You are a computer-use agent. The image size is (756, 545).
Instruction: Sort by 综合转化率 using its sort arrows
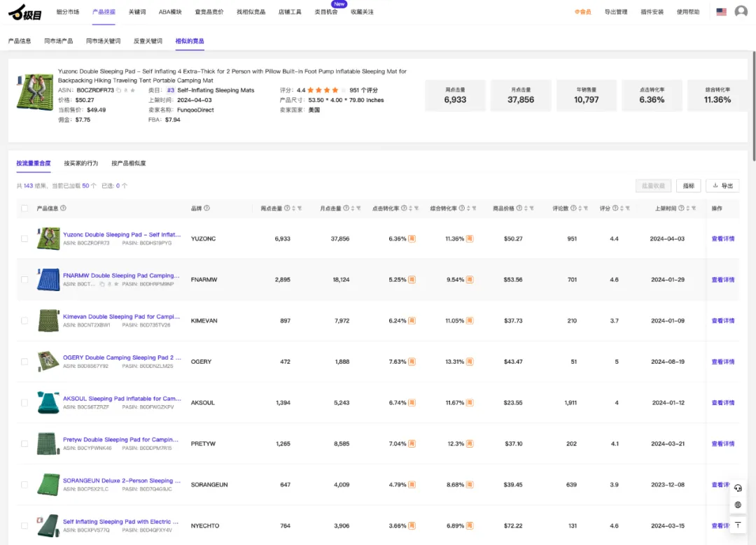[468, 208]
